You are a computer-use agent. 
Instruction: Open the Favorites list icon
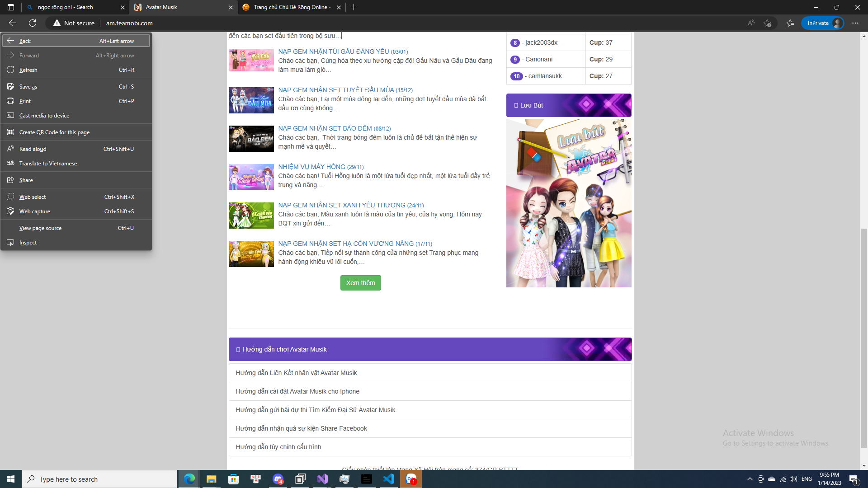coord(790,23)
